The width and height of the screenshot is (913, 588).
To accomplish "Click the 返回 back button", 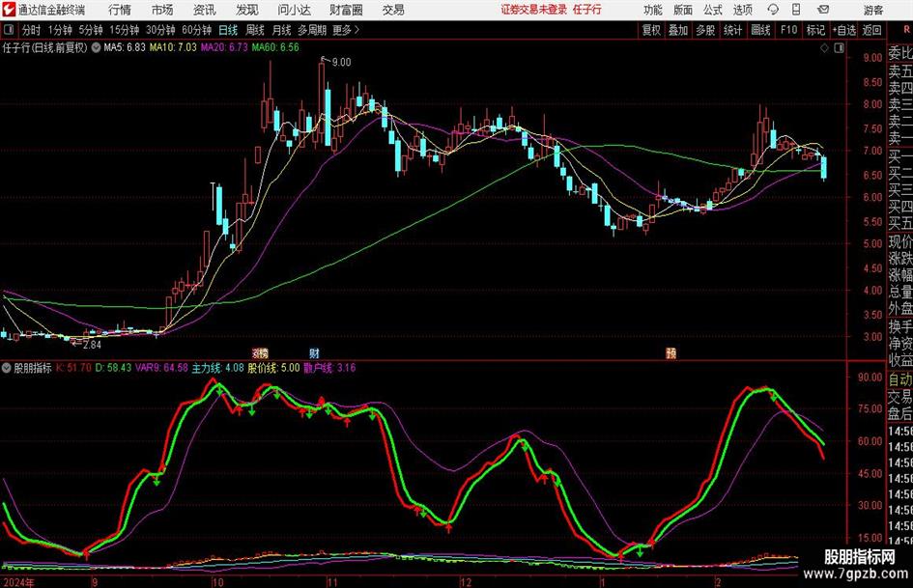I will click(x=871, y=30).
